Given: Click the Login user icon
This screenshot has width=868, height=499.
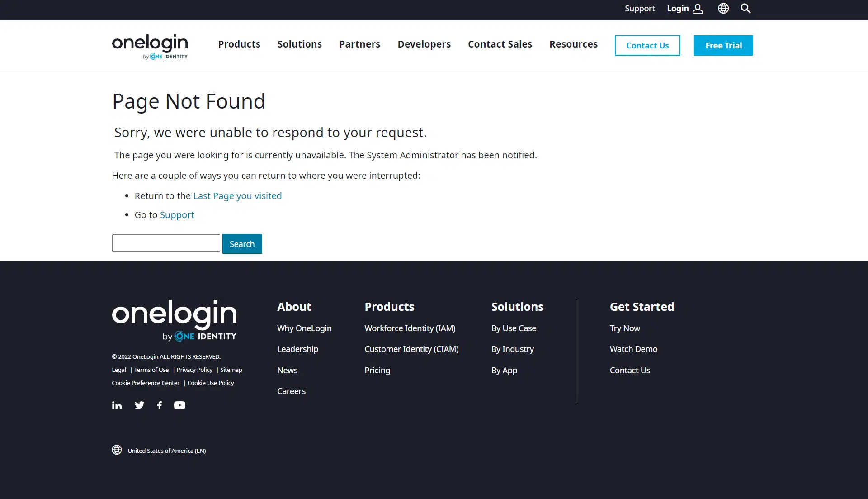Looking at the screenshot, I should pos(698,9).
